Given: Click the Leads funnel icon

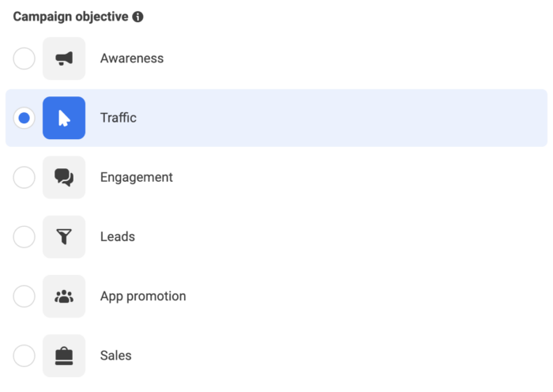Looking at the screenshot, I should coord(64,237).
